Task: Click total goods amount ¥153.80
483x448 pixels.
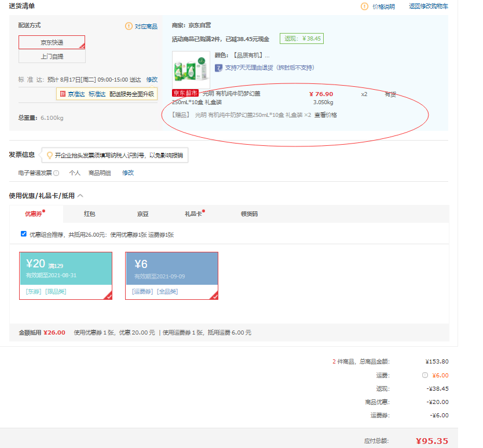Action: 437,362
